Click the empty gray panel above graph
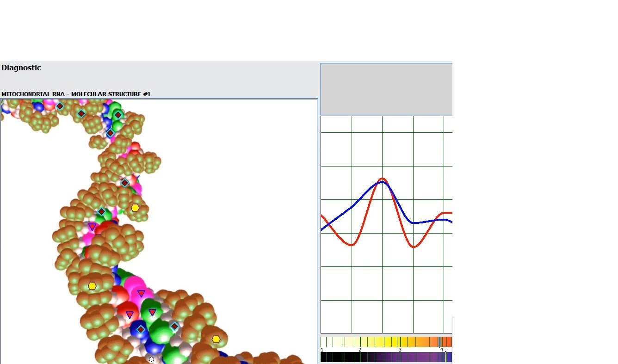The width and height of the screenshot is (618, 364). click(386, 89)
